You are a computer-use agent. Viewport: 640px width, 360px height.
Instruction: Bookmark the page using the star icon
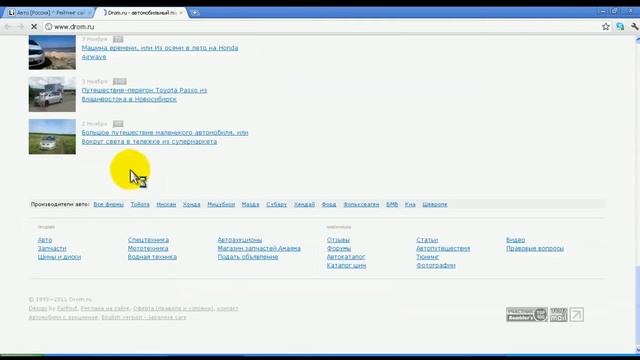[x=606, y=27]
